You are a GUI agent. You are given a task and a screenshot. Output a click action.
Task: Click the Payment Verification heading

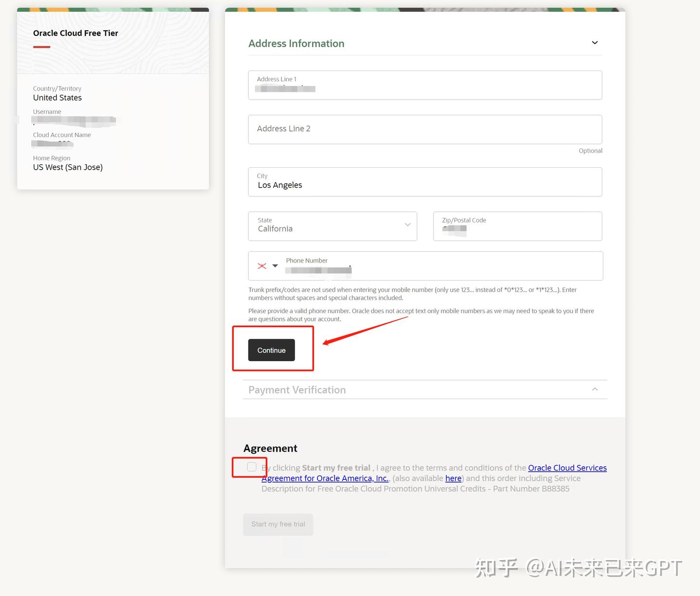pyautogui.click(x=297, y=390)
